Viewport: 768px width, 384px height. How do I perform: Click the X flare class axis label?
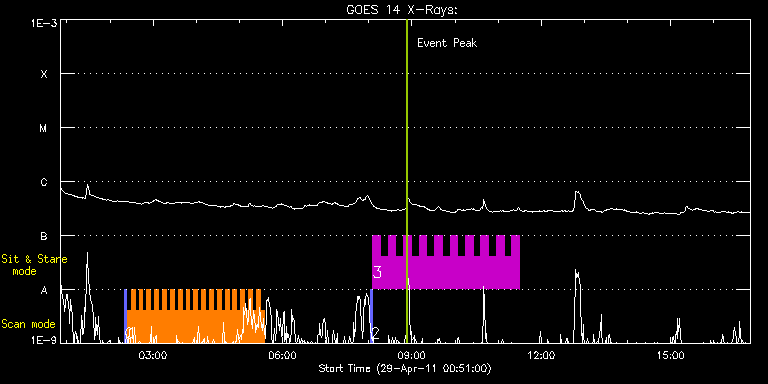tap(44, 74)
